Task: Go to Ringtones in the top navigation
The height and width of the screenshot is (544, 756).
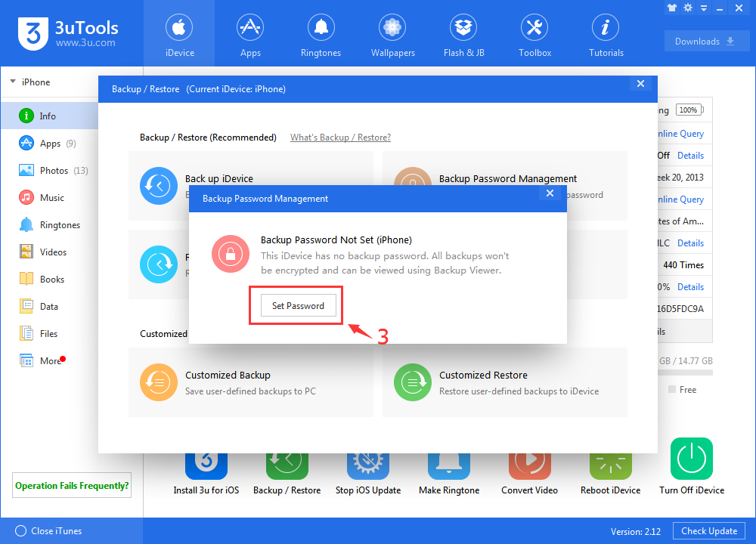Action: 321,34
